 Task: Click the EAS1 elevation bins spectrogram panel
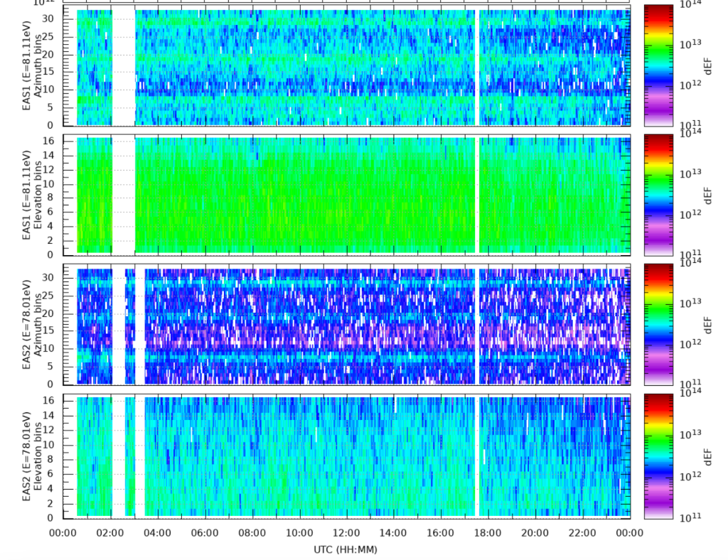coord(346,195)
